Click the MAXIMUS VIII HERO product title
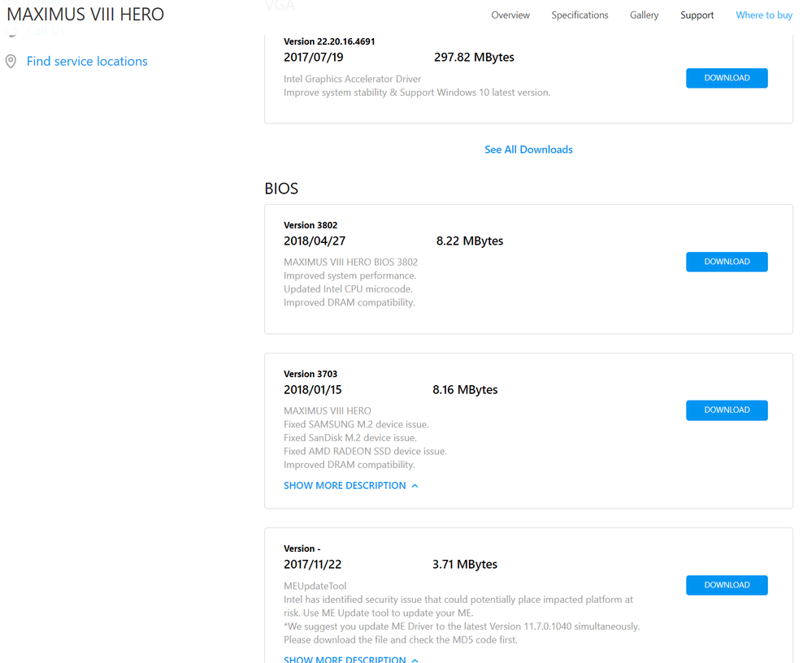Screen dimensions: 812x663 coord(85,15)
